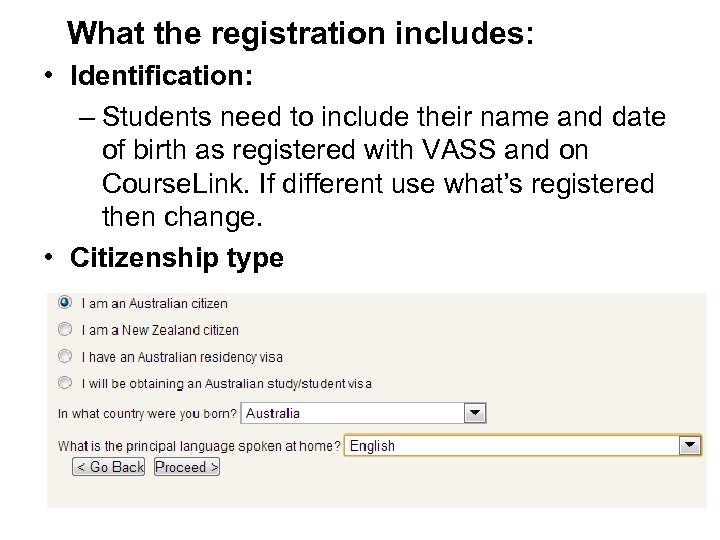The width and height of the screenshot is (720, 540).
Task: Click the Proceed button
Action: click(187, 467)
